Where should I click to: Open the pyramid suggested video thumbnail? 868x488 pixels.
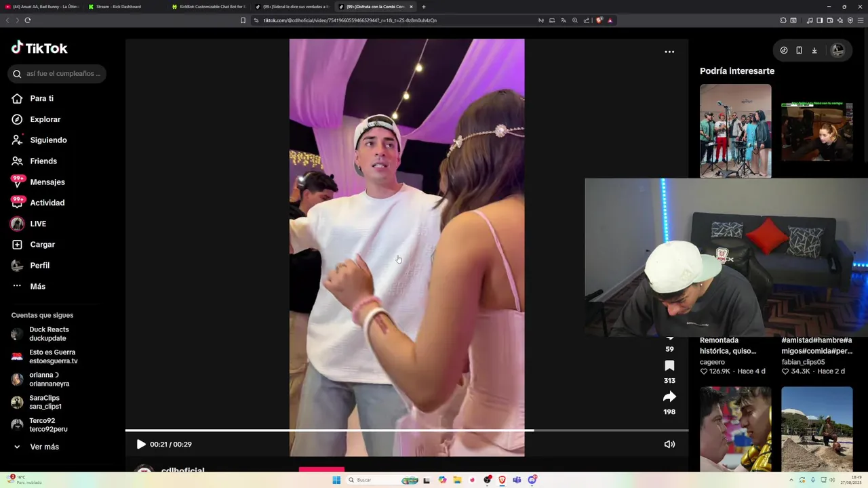coord(817,429)
